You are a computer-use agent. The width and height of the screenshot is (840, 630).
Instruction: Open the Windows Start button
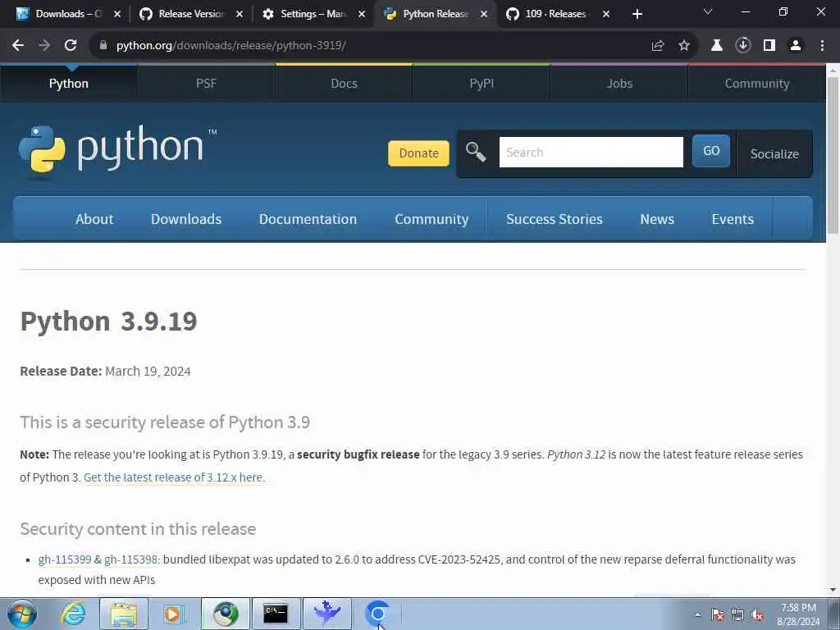pyautogui.click(x=22, y=614)
